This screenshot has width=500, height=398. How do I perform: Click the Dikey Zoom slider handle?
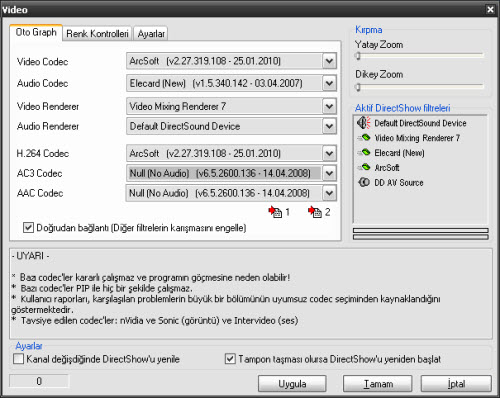click(358, 87)
